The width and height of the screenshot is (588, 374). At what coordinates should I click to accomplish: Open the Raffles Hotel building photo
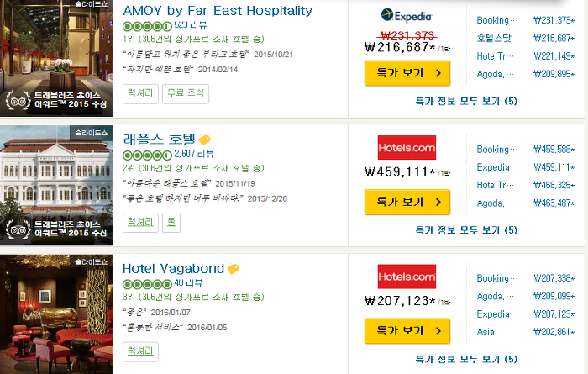tap(56, 185)
